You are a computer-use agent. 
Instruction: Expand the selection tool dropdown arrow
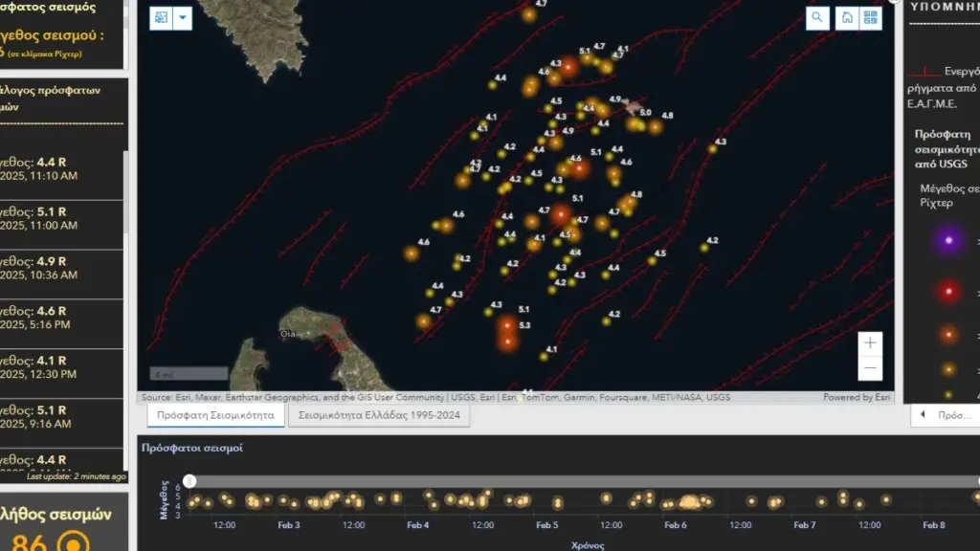183,17
